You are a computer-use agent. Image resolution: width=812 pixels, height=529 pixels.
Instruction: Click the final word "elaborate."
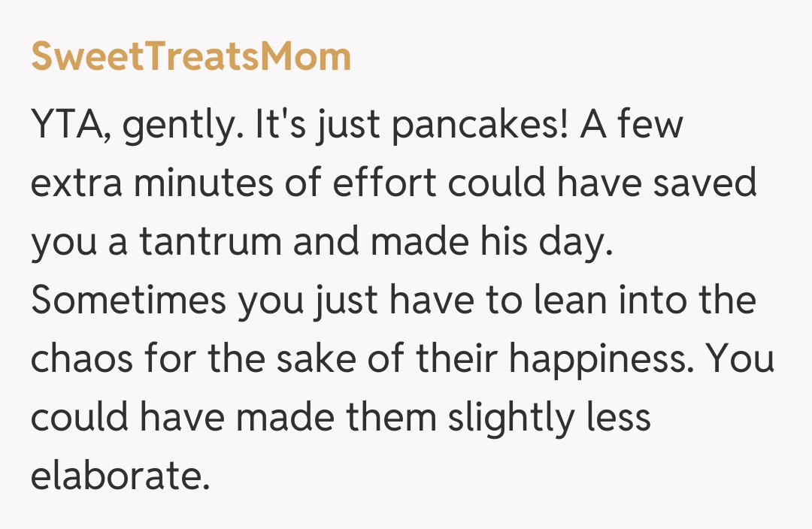[x=120, y=476]
